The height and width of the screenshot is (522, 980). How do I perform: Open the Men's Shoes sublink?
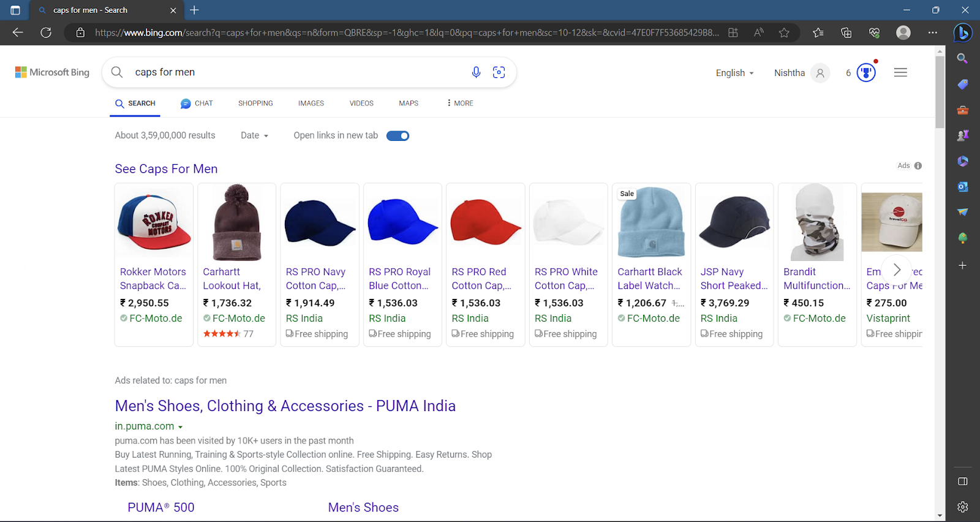[363, 507]
